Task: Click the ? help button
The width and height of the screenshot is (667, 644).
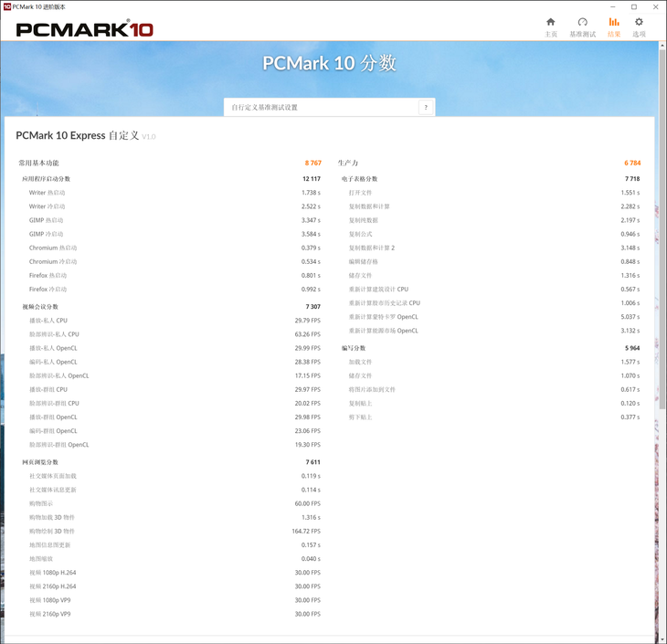Action: pyautogui.click(x=426, y=107)
